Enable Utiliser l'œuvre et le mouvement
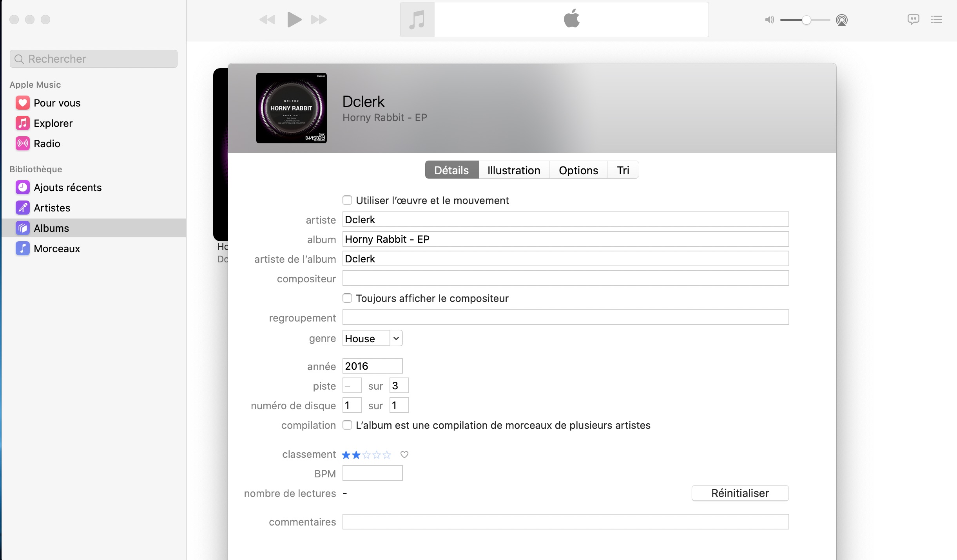Screen dimensions: 957x560 coord(347,201)
